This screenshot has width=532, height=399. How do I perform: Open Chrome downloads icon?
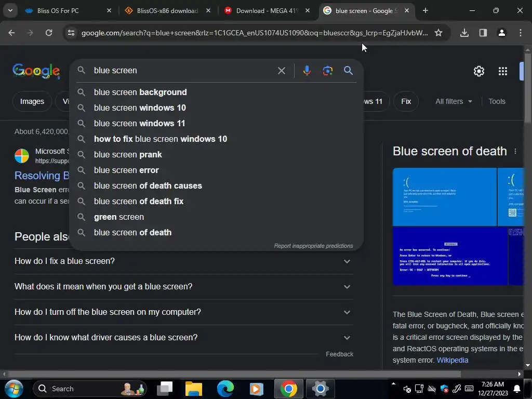[x=464, y=33]
